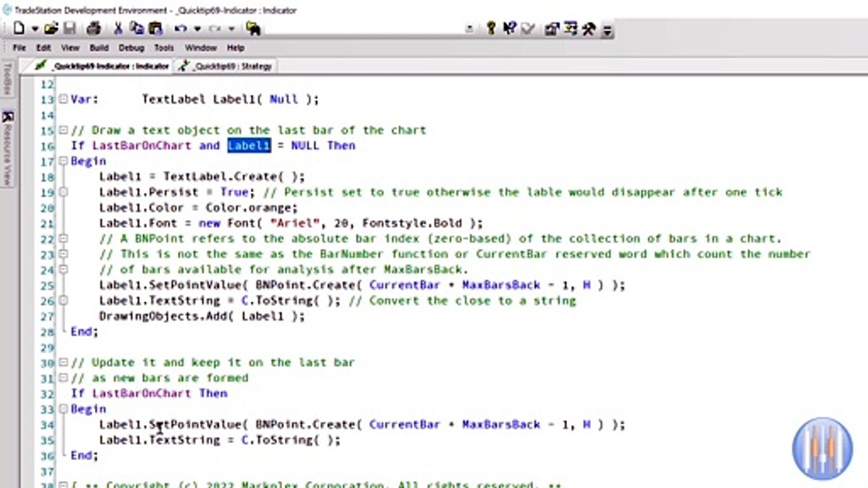
Task: Redo the last undone edit
Action: pyautogui.click(x=215, y=28)
